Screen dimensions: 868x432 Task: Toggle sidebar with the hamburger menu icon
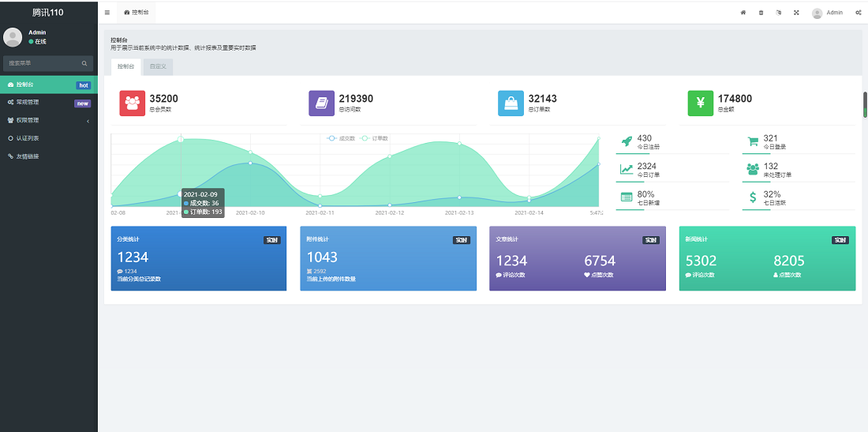point(107,13)
